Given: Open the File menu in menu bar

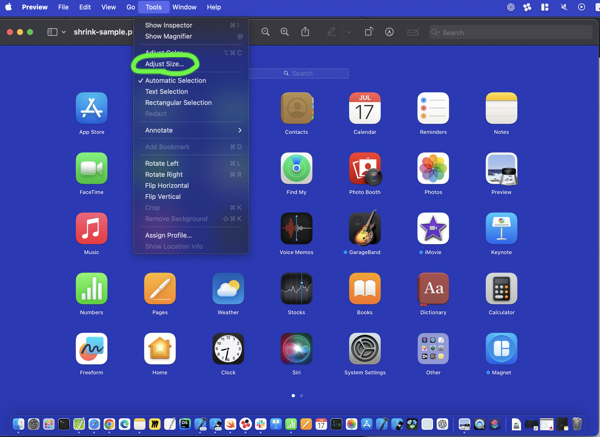Looking at the screenshot, I should pos(63,7).
